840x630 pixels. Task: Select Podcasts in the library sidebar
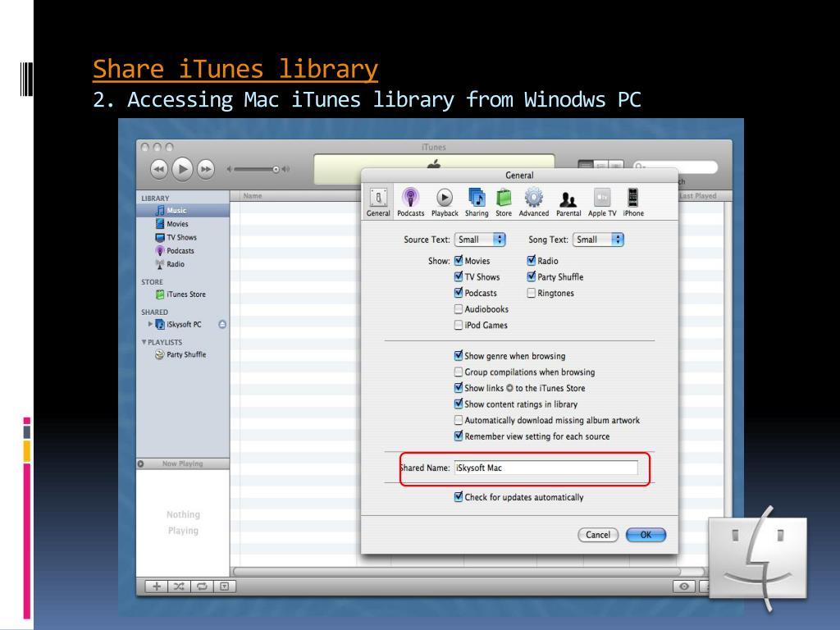point(183,251)
